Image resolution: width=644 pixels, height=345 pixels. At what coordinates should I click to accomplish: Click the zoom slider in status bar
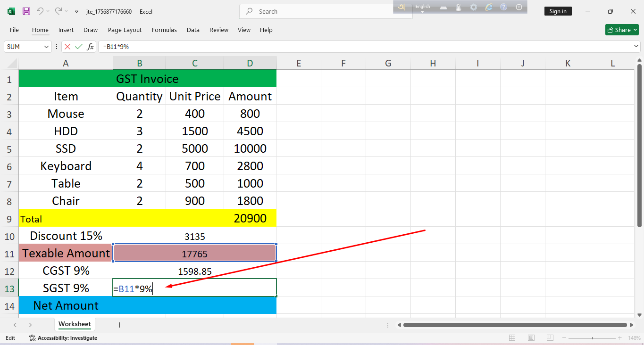click(593, 338)
